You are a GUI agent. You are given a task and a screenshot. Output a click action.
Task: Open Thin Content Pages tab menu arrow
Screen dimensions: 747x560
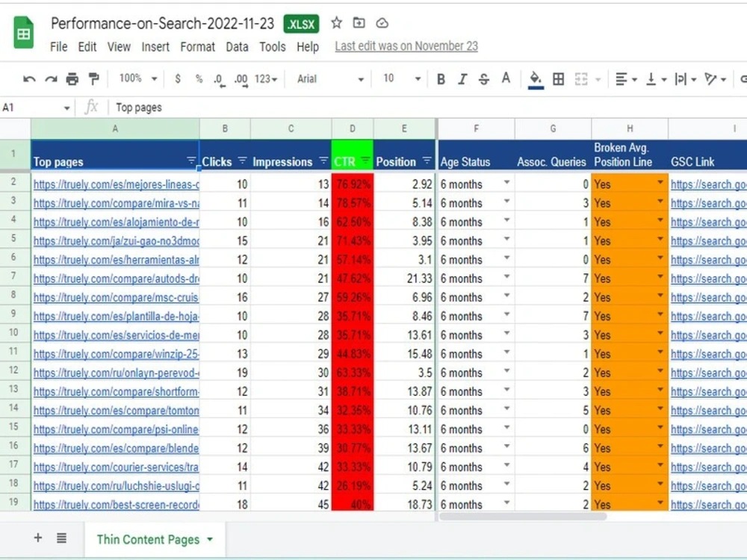(x=210, y=540)
